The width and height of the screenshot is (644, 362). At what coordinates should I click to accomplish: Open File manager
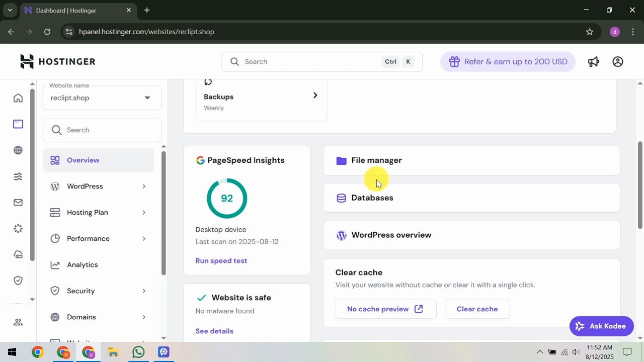pos(471,161)
